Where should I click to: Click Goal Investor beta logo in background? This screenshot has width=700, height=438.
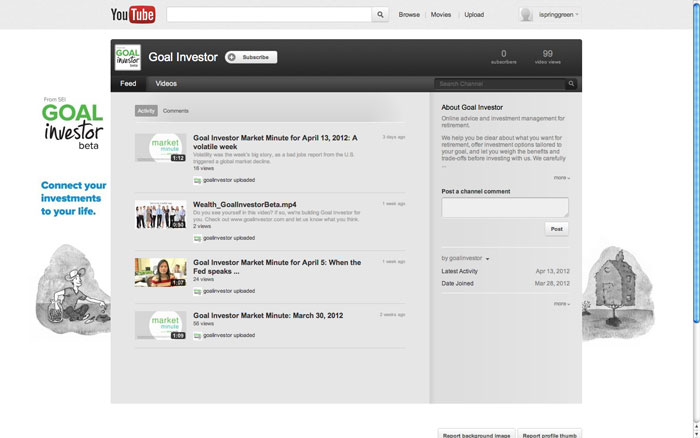click(x=73, y=123)
